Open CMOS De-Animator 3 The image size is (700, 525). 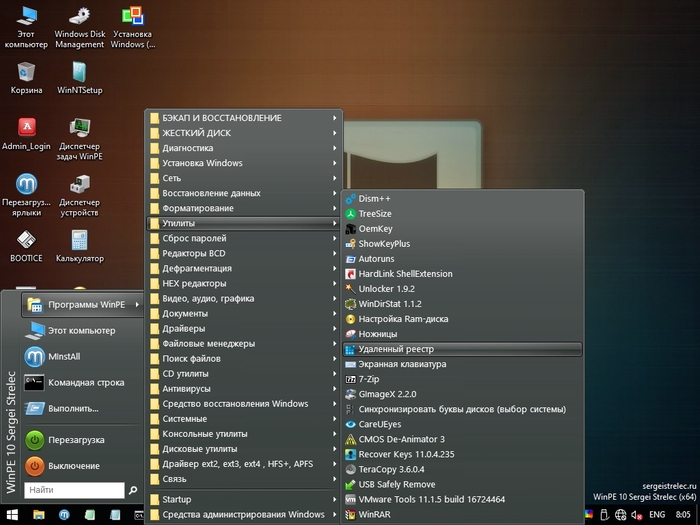[462, 439]
